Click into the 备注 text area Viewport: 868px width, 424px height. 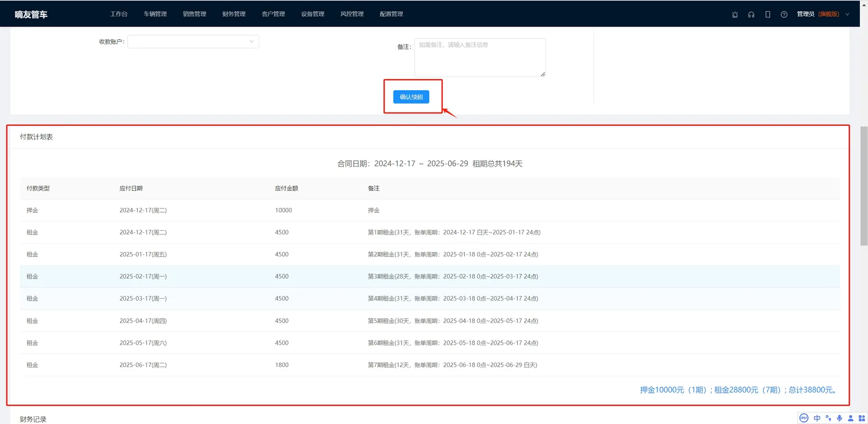[x=480, y=58]
